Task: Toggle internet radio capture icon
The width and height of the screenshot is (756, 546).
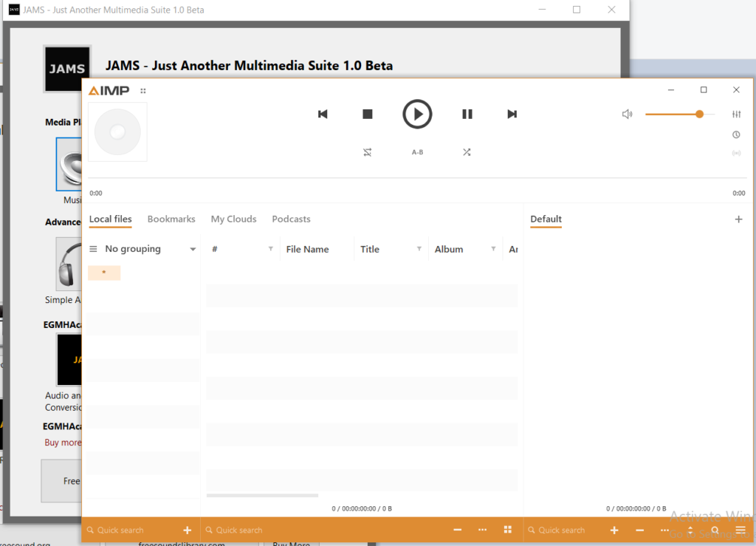Action: [x=736, y=154]
